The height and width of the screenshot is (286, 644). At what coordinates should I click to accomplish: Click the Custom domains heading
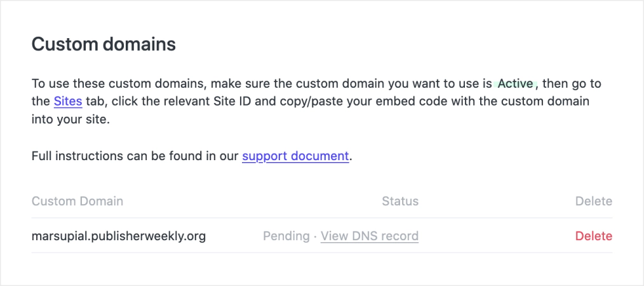coord(104,44)
